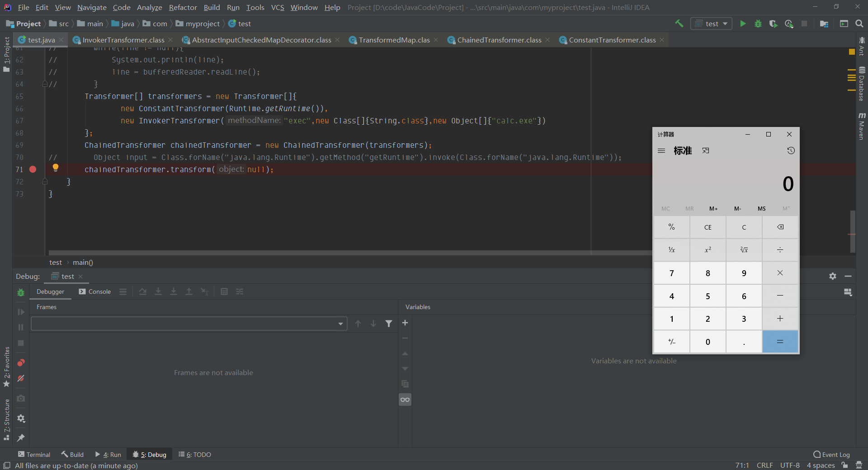Screen dimensions: 868x470
Task: Click the green Run button in toolbar
Action: [743, 23]
